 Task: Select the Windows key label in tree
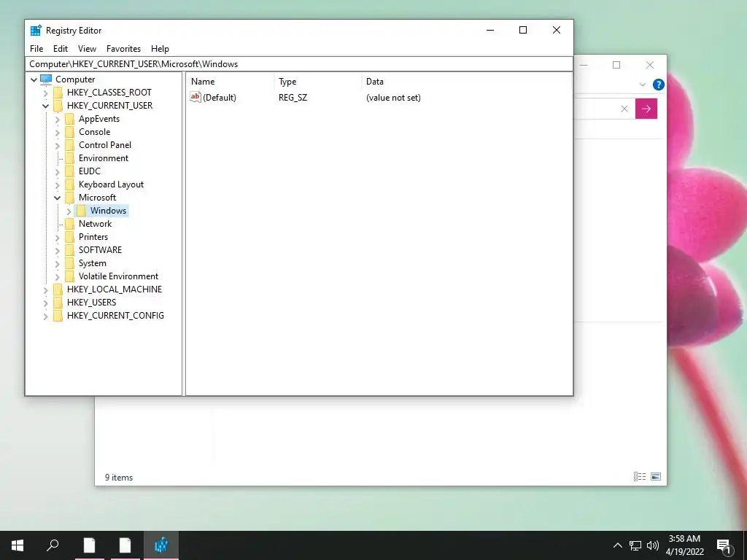click(108, 211)
